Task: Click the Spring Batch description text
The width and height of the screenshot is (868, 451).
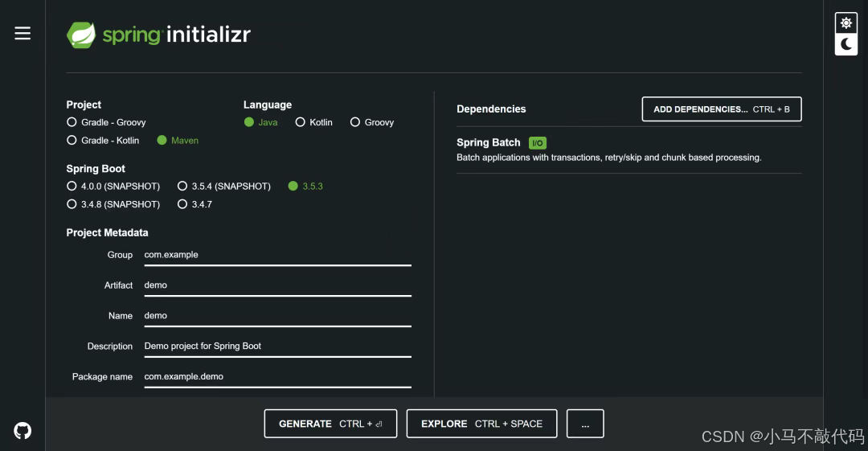Action: (x=609, y=158)
